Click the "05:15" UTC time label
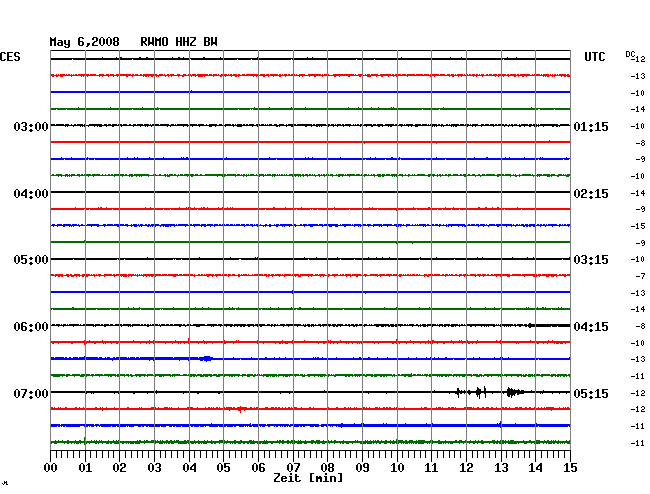Screen dimensions: 650x494 (x=591, y=393)
